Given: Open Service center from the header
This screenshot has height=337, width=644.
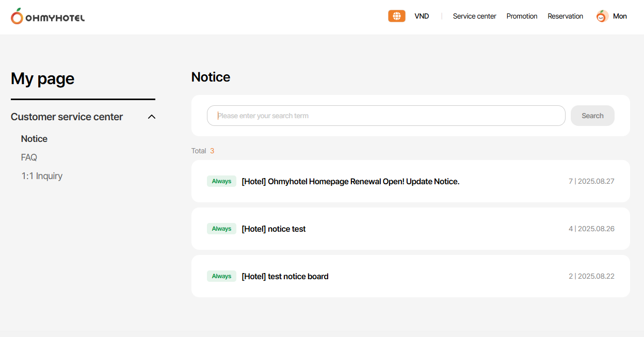Looking at the screenshot, I should pyautogui.click(x=474, y=17).
